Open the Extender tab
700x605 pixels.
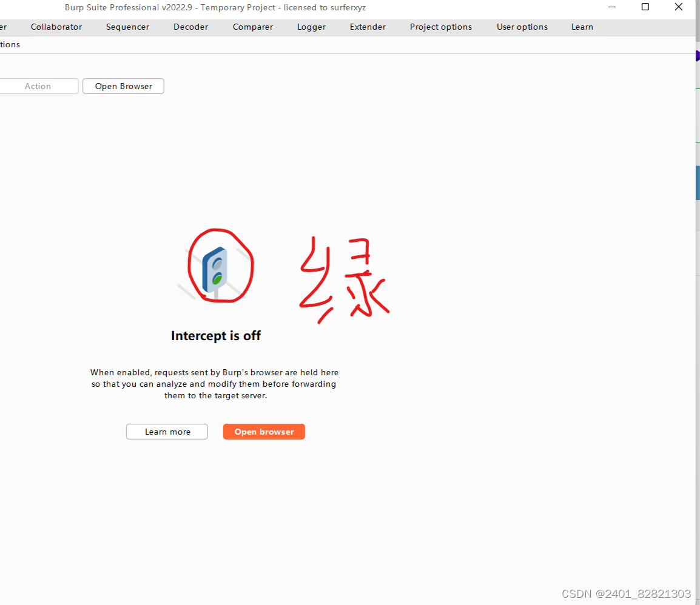[x=368, y=27]
